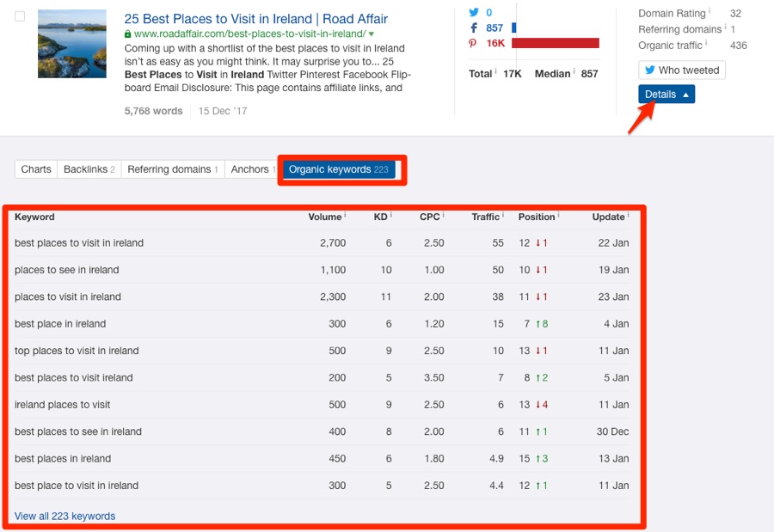Click the green padlock secure icon
Screen dimensions: 774x532
[128, 34]
